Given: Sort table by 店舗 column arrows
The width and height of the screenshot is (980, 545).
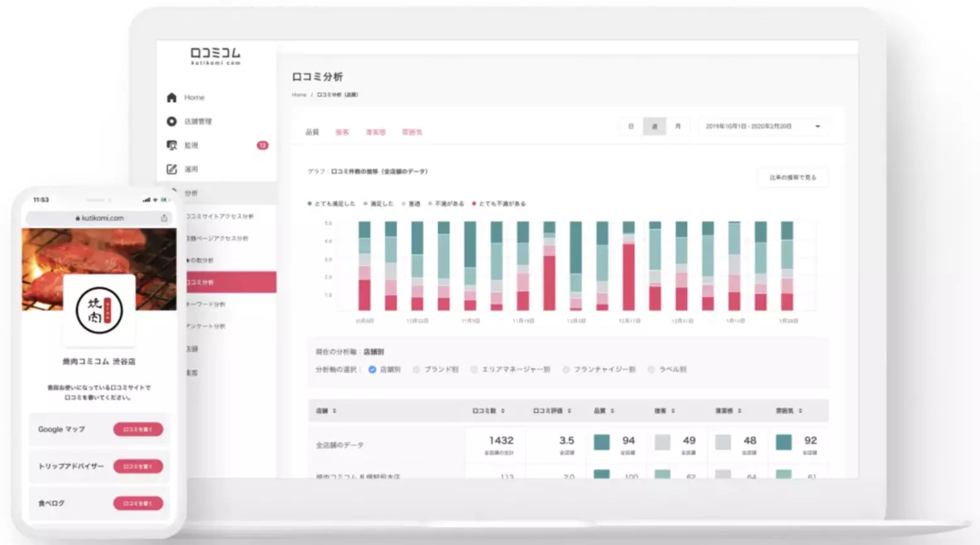Looking at the screenshot, I should (334, 411).
